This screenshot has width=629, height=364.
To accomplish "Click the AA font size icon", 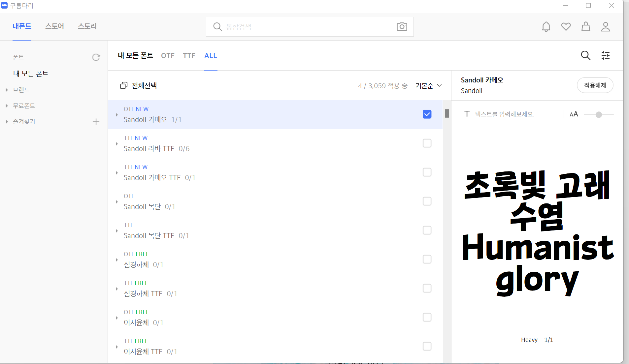I will tap(574, 114).
